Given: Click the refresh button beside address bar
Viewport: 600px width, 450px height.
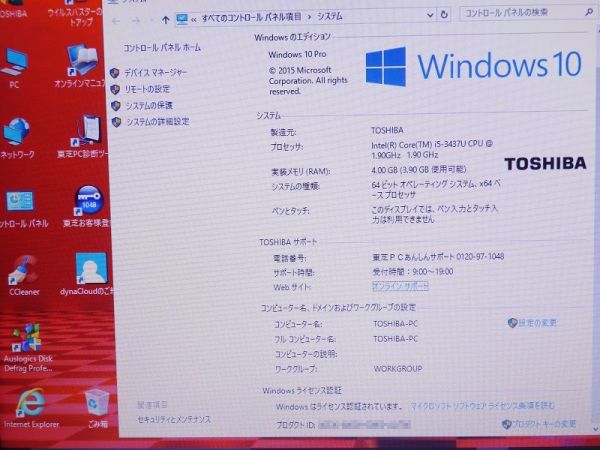Looking at the screenshot, I should (x=444, y=15).
